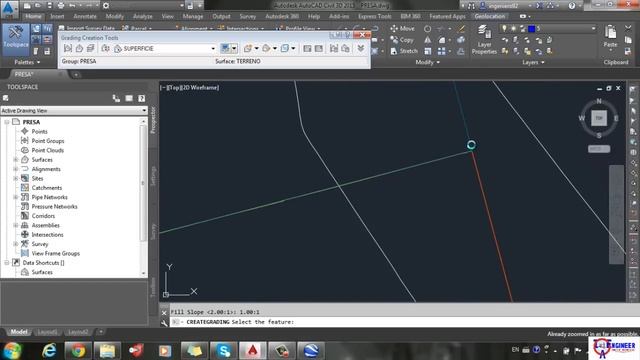Image resolution: width=640 pixels, height=360 pixels.
Task: Click Set the Grading Layer icon
Action: click(91, 48)
